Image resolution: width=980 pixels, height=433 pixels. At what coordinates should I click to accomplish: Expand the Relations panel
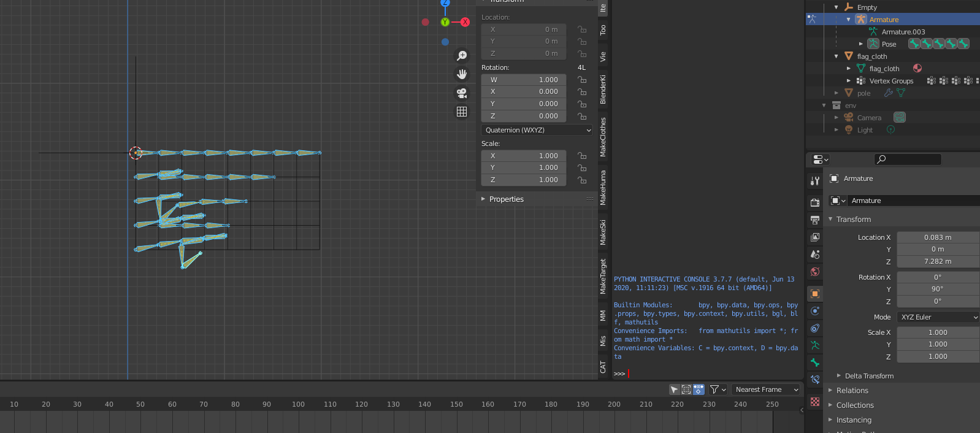[x=852, y=391]
